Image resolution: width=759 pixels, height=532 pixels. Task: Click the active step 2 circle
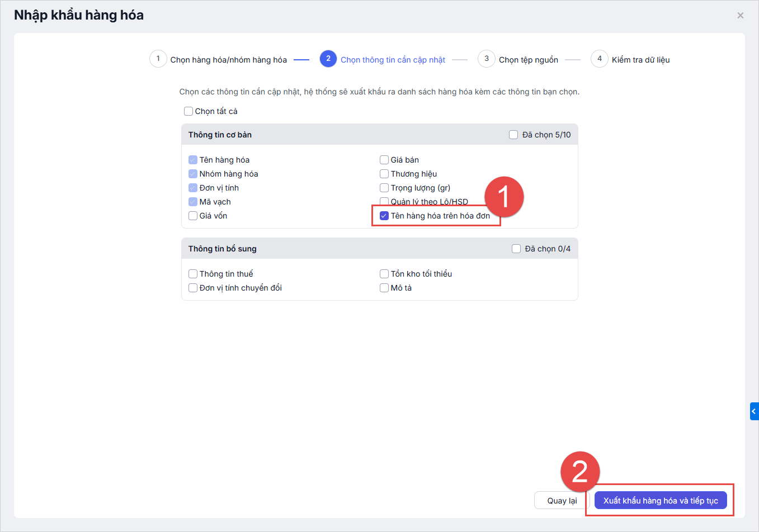tap(328, 59)
